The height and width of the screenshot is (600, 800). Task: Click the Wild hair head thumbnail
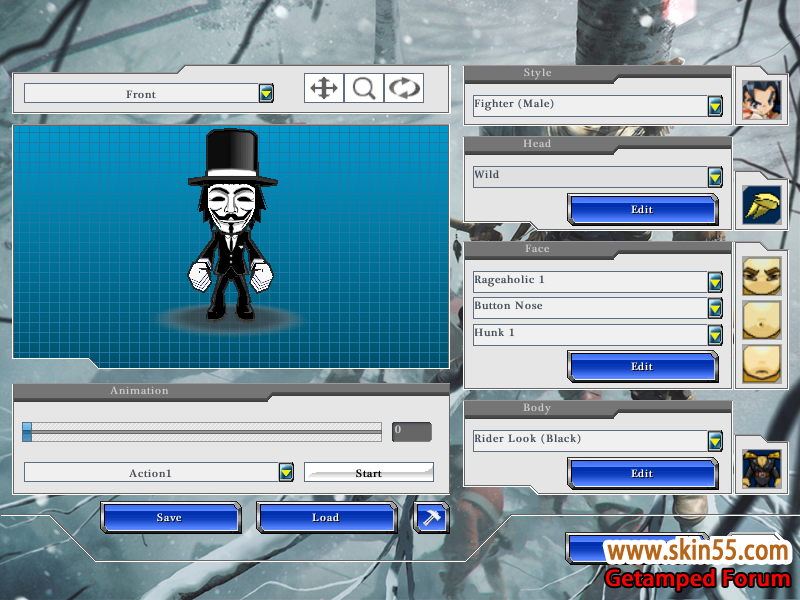[x=761, y=205]
